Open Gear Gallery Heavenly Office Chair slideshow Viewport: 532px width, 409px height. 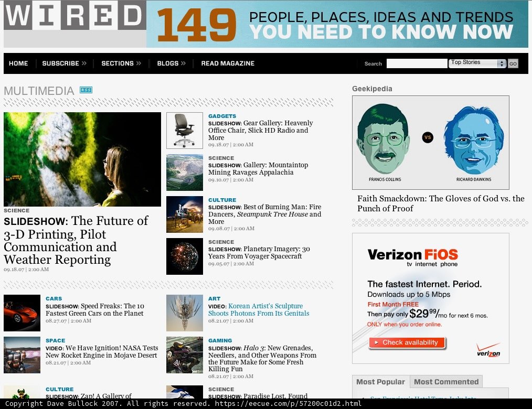click(x=260, y=130)
